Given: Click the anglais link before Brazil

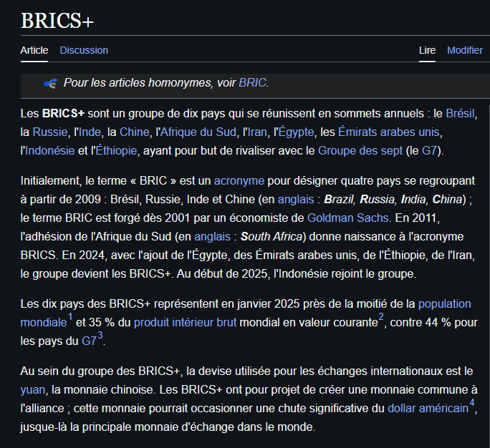Looking at the screenshot, I should click(296, 199).
